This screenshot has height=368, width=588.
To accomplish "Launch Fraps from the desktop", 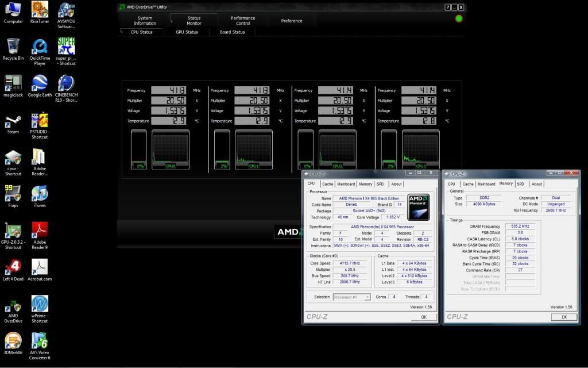I will point(13,197).
